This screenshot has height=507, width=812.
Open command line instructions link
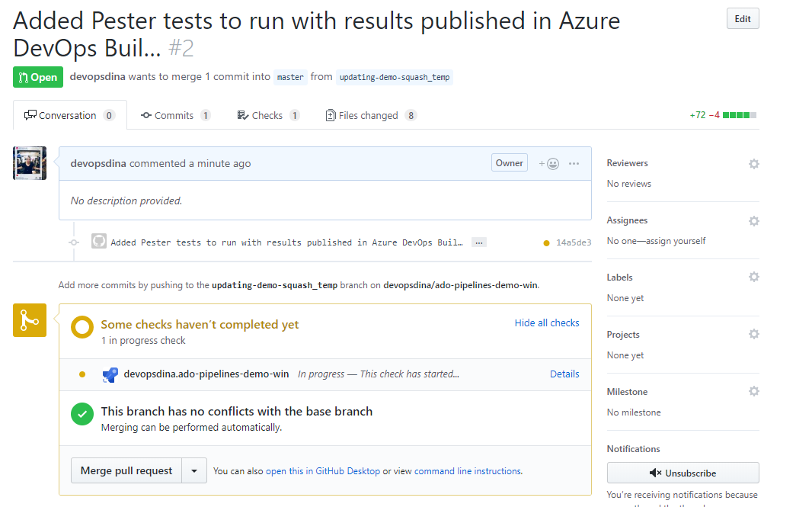(x=468, y=471)
